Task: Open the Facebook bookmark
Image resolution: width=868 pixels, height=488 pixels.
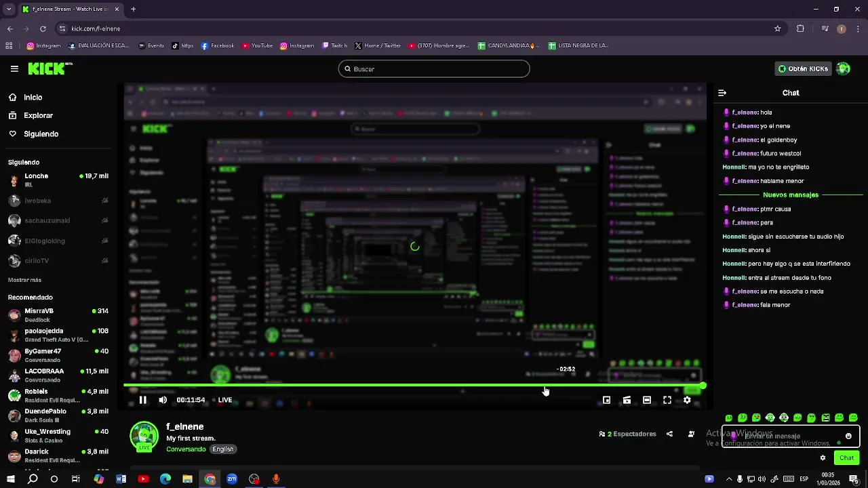Action: click(x=217, y=46)
